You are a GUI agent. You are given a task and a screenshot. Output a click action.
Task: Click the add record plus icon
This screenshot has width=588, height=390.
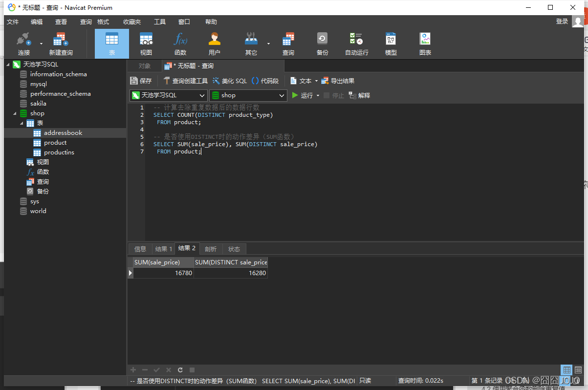[133, 370]
